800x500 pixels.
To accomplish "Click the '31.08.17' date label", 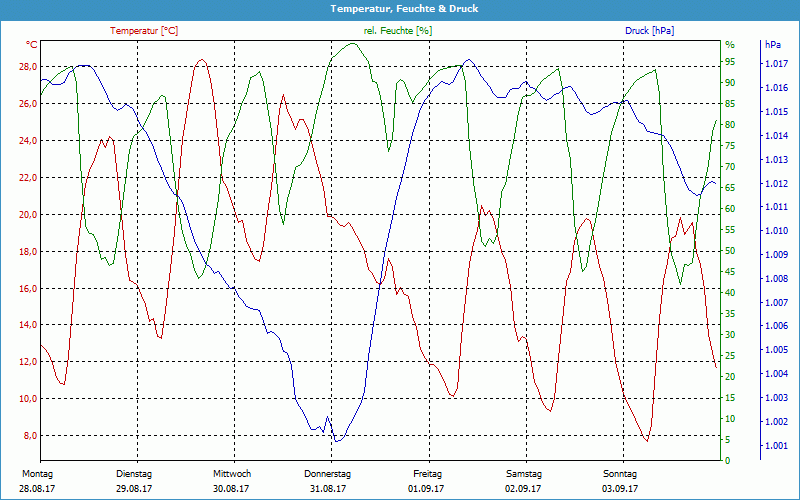I will (x=328, y=489).
